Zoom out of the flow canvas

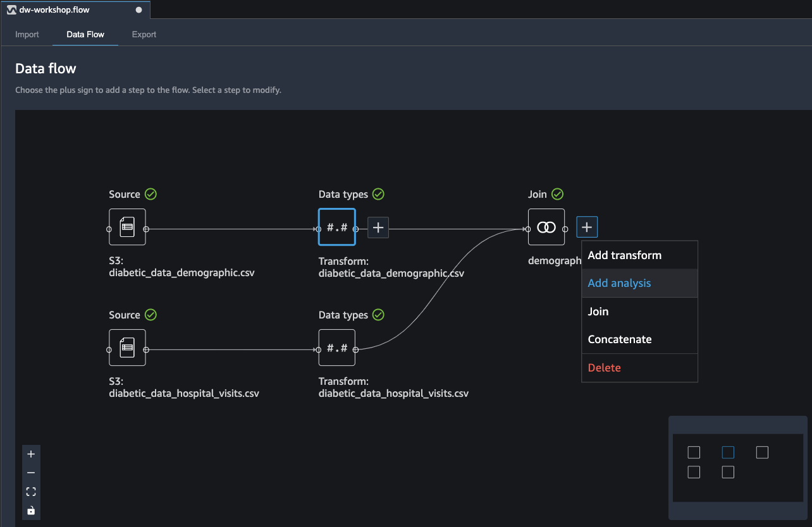31,473
